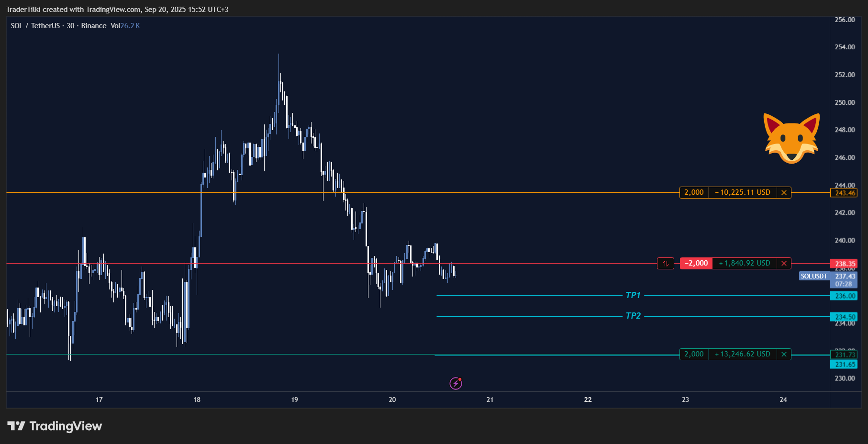The width and height of the screenshot is (868, 444).
Task: Click the -10,225.11 USD loss label
Action: [x=742, y=193]
